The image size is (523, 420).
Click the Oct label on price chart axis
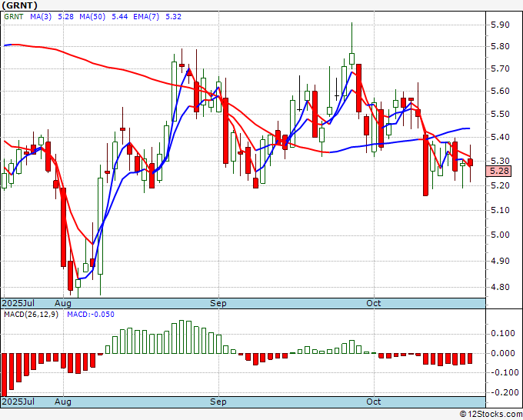pyautogui.click(x=374, y=303)
